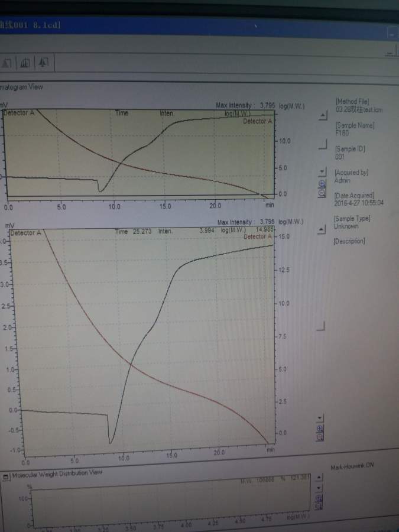Image resolution: width=399 pixels, height=532 pixels.
Task: Click the lower chart's Max Intensity 3,795 readout
Action: (x=246, y=222)
